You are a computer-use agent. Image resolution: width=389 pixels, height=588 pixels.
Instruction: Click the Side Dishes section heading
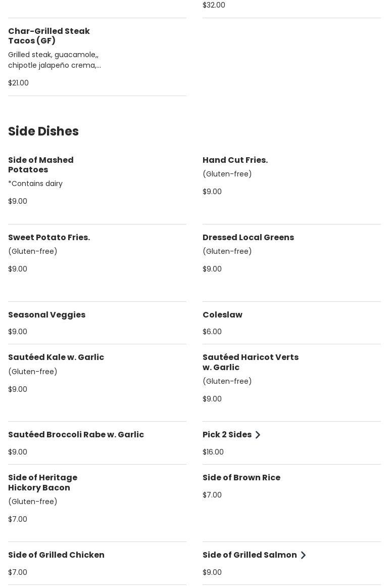pyautogui.click(x=43, y=131)
